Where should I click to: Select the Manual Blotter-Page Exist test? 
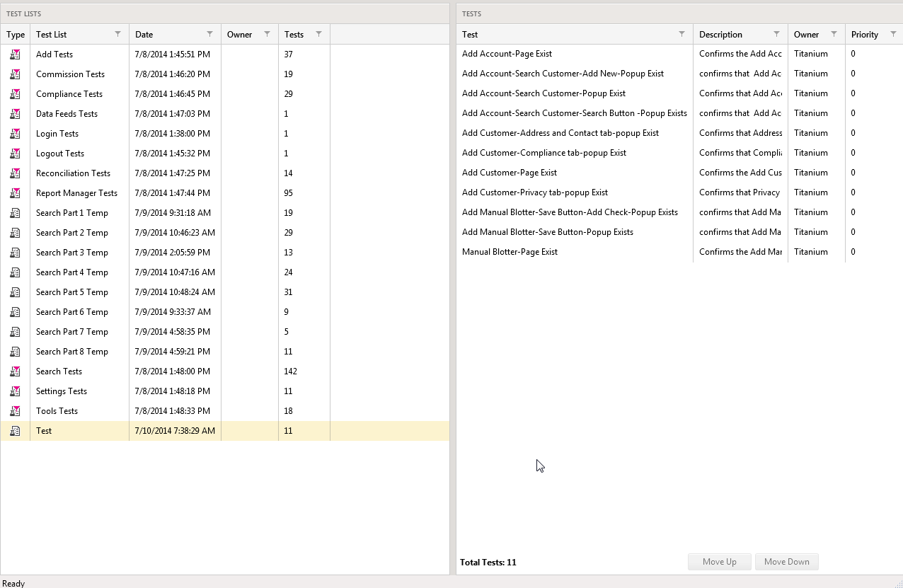click(x=510, y=252)
